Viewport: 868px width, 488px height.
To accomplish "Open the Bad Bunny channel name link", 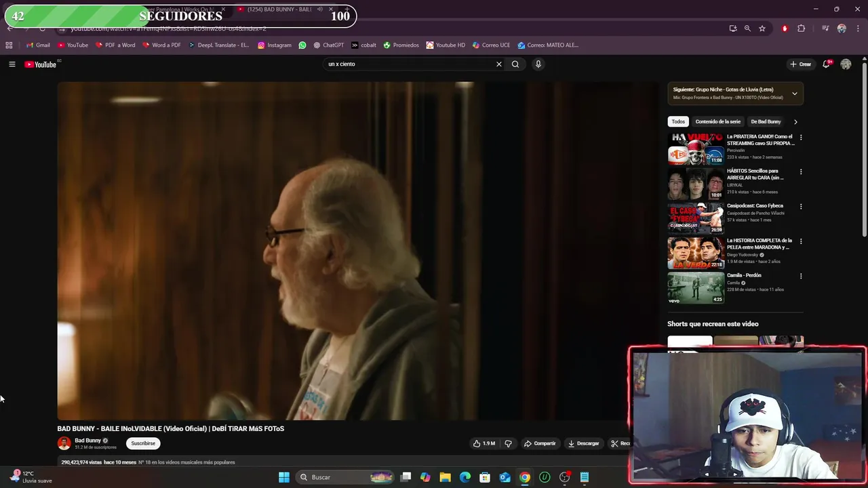I will pyautogui.click(x=87, y=441).
